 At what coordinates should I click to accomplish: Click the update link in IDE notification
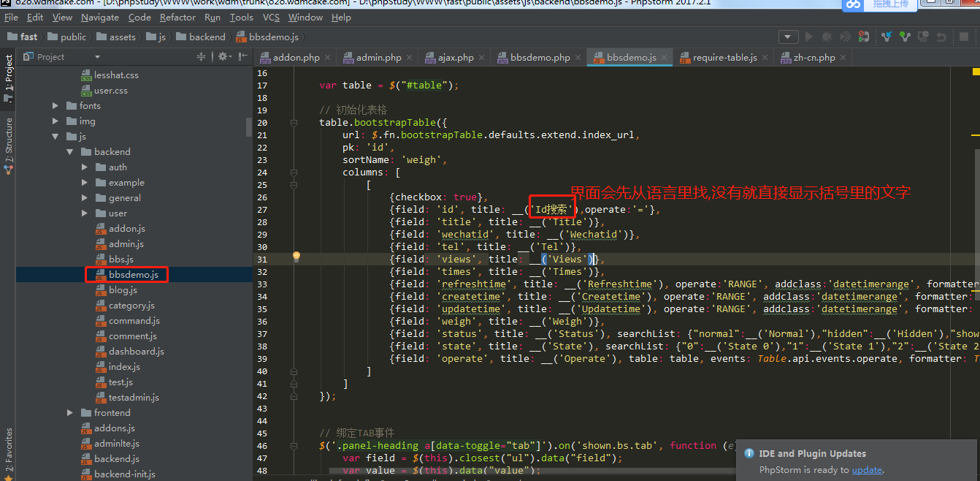coord(867,470)
